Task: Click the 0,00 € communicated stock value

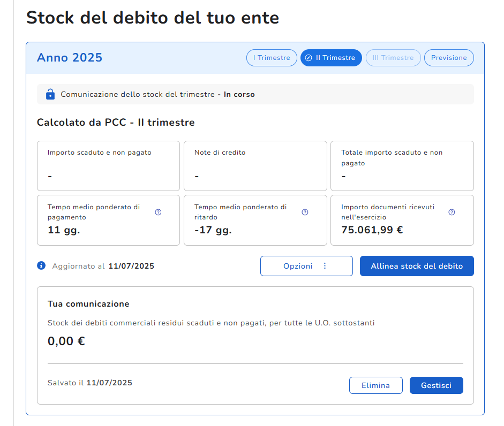Action: click(x=66, y=341)
